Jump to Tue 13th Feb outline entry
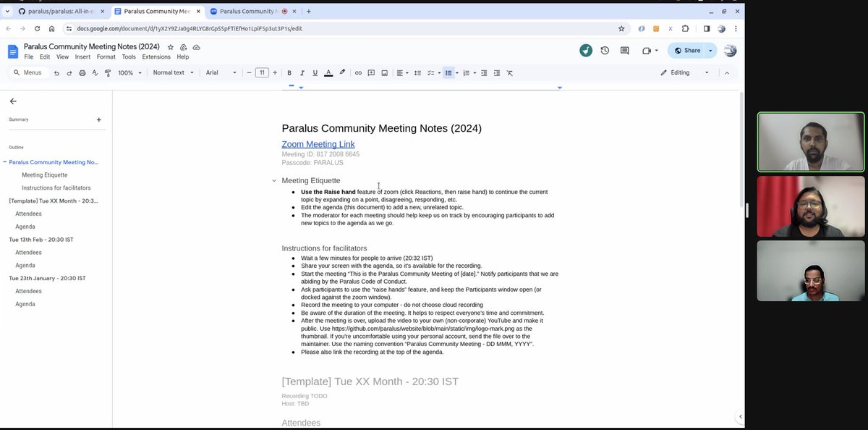The width and height of the screenshot is (868, 430). click(41, 240)
